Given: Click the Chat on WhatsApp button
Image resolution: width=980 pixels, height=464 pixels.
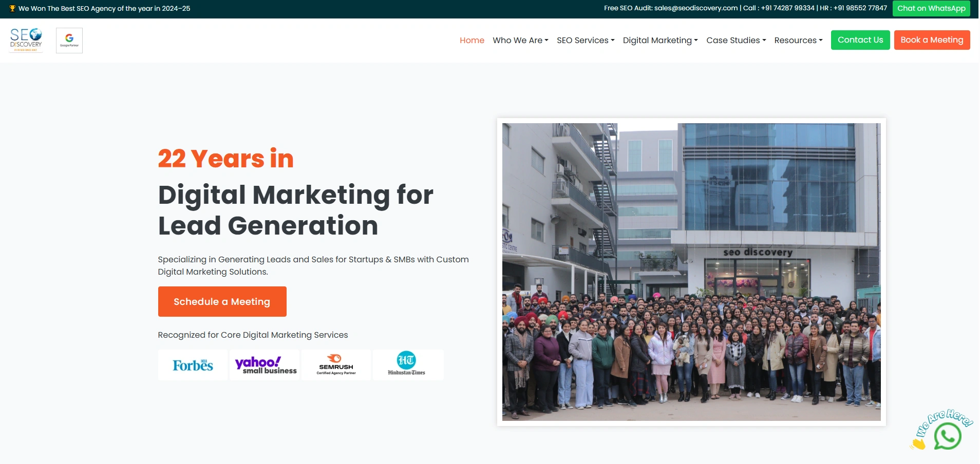Looking at the screenshot, I should (931, 8).
